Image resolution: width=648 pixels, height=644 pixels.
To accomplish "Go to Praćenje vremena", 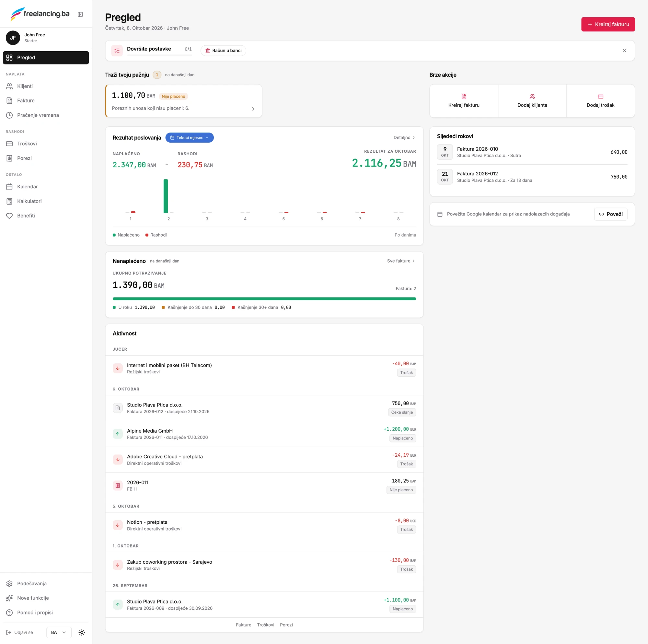I will click(46, 115).
